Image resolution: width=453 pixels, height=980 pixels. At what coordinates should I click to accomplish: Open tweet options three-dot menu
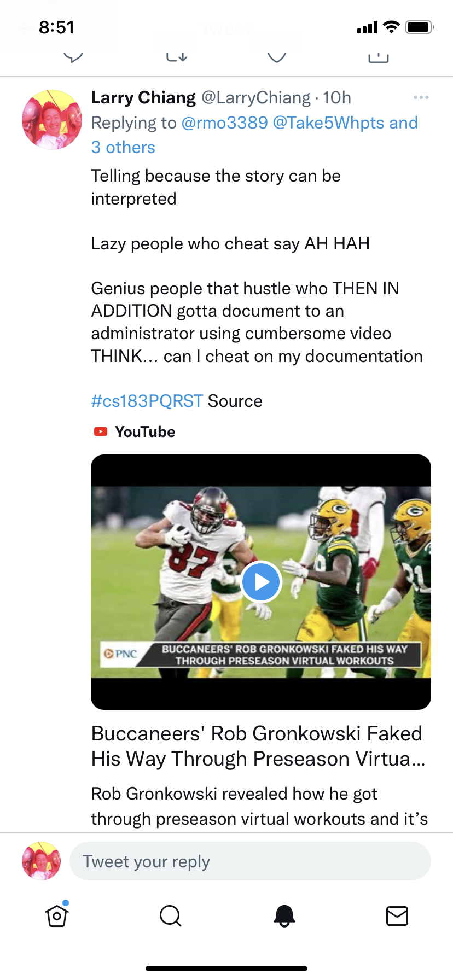[x=421, y=97]
